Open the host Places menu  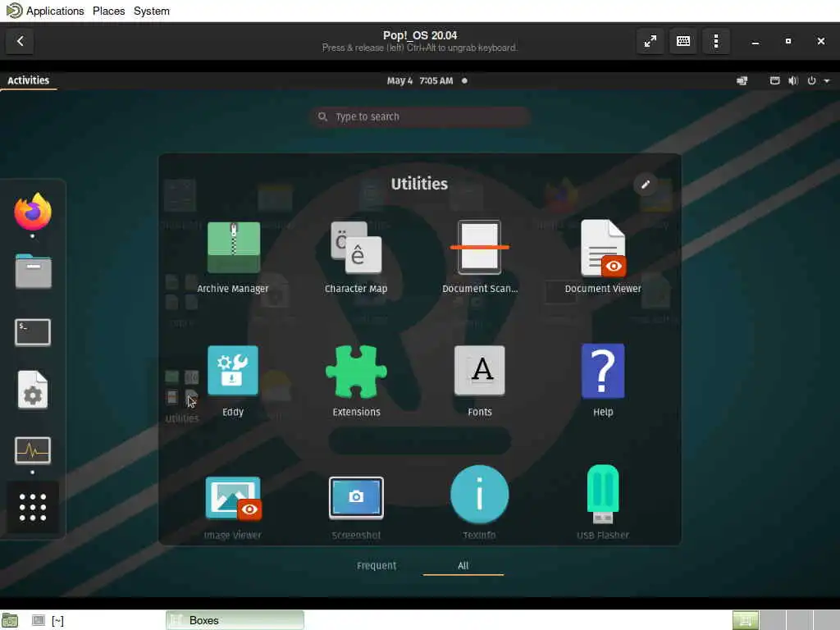coord(109,11)
